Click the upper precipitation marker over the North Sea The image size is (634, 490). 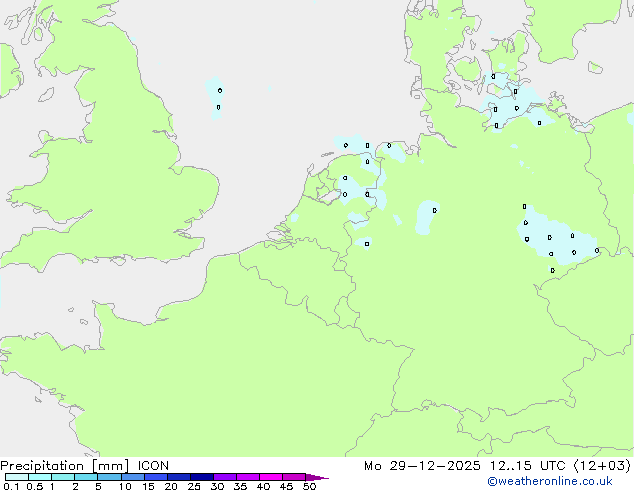(x=220, y=90)
